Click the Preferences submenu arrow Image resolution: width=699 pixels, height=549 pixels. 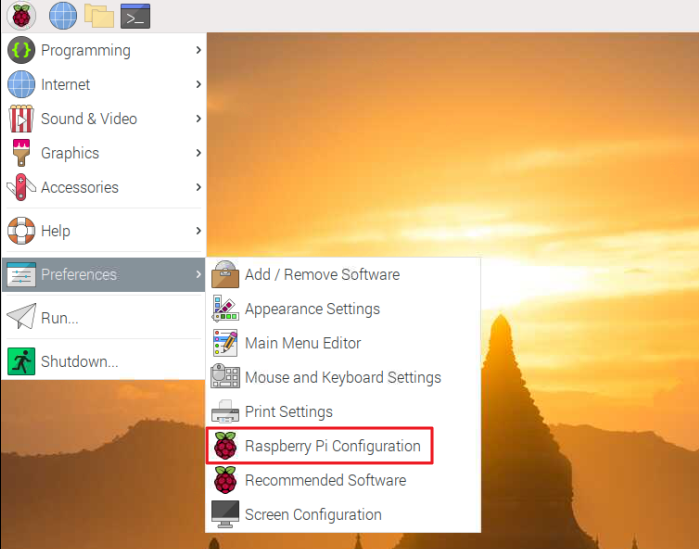tap(199, 274)
